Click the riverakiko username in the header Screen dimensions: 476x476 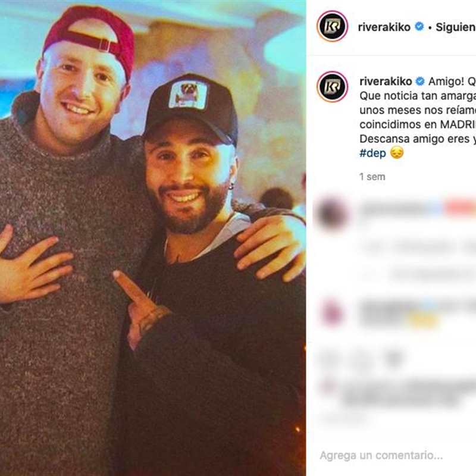click(x=384, y=27)
